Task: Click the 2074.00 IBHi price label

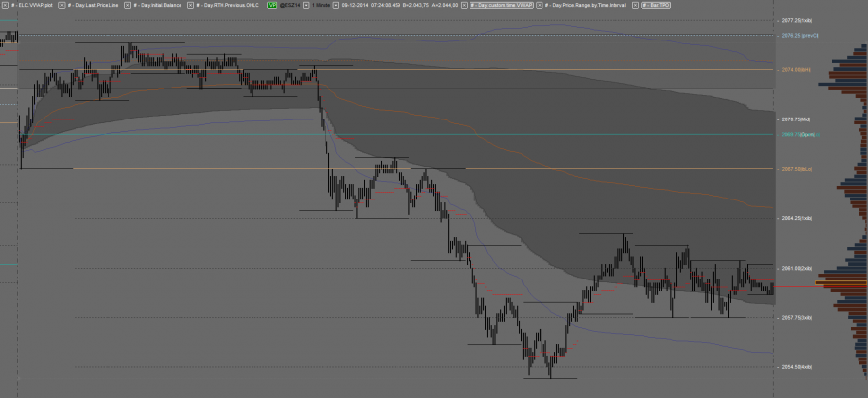Action: 796,70
